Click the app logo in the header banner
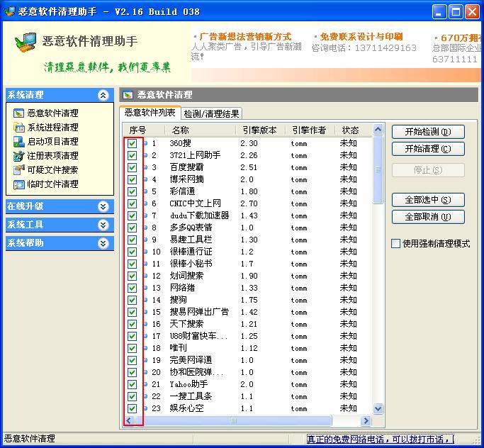 [x=26, y=42]
